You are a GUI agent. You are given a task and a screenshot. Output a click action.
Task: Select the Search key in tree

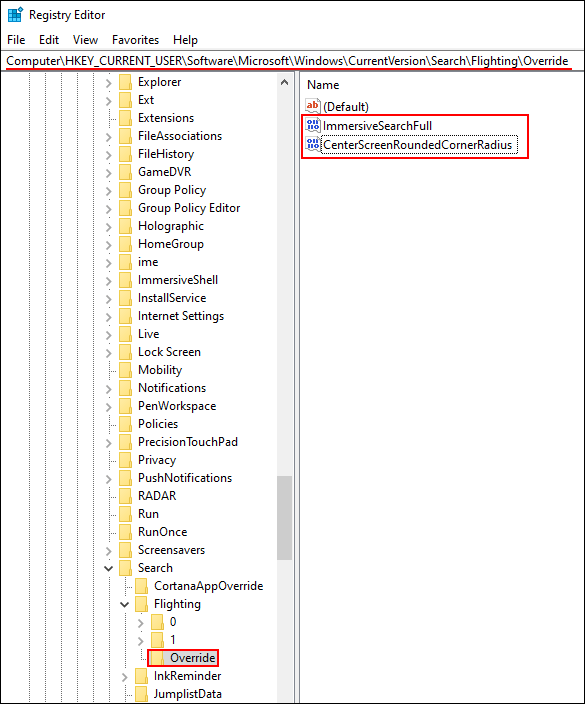[x=155, y=568]
